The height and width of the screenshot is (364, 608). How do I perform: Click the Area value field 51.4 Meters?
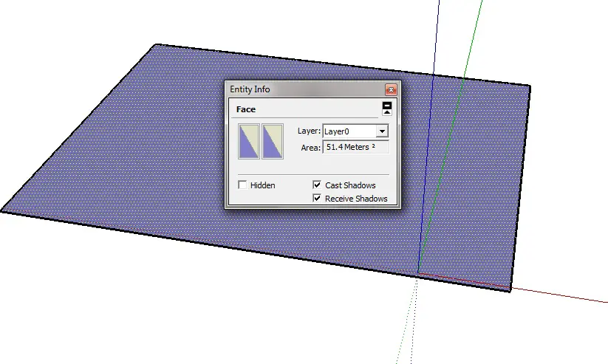pos(355,148)
